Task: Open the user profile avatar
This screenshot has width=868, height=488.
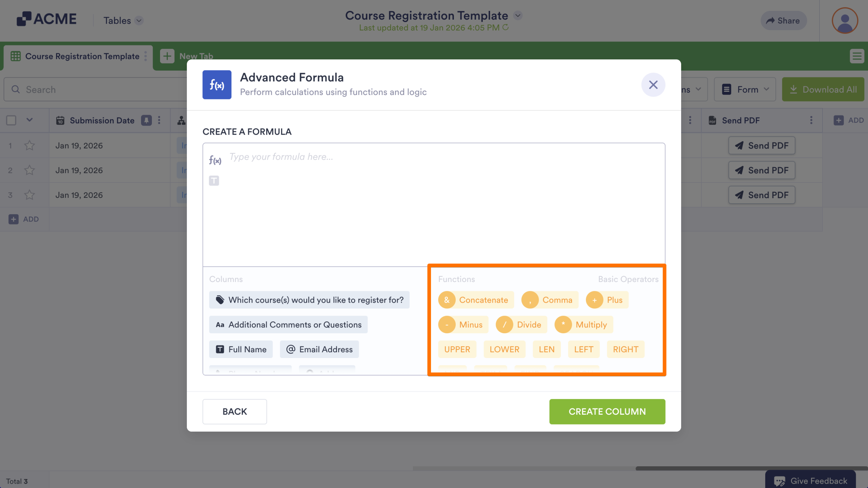Action: click(844, 21)
